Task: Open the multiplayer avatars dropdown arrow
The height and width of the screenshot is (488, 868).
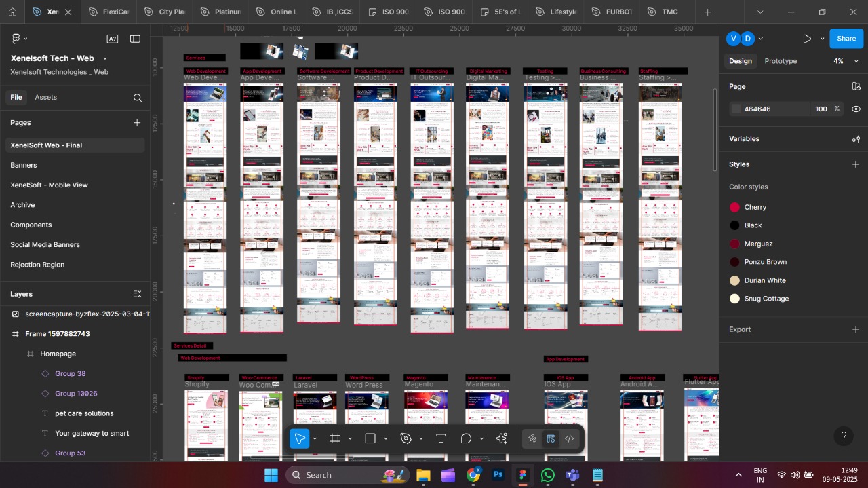Action: pos(761,39)
